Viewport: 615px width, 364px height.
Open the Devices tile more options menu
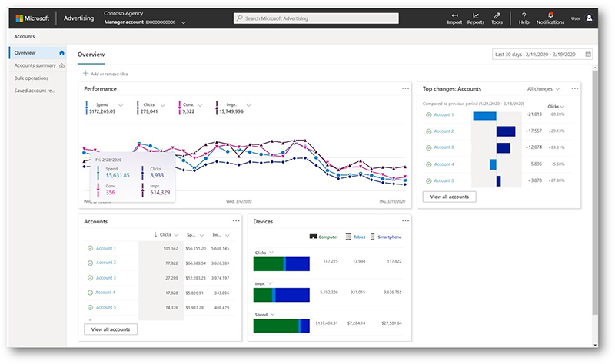405,221
